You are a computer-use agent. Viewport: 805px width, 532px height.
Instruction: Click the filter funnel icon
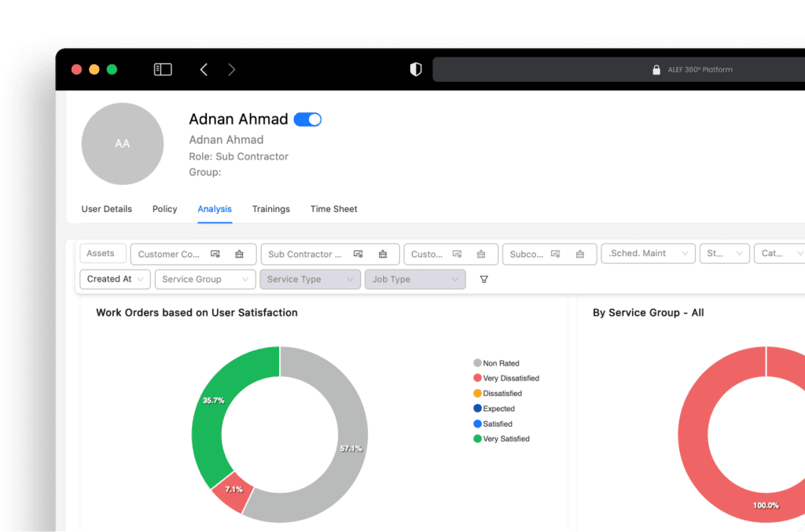tap(483, 279)
